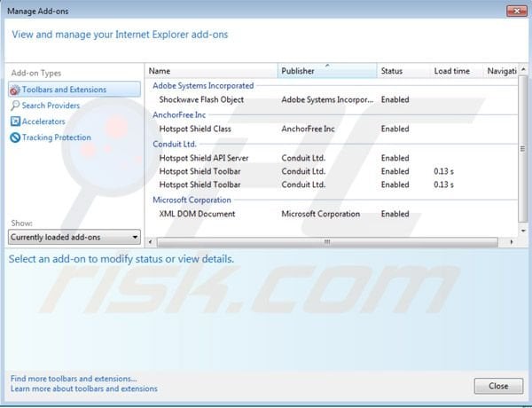Close the Manage Add-ons window with X
Screen dimensions: 532x408
(516, 12)
